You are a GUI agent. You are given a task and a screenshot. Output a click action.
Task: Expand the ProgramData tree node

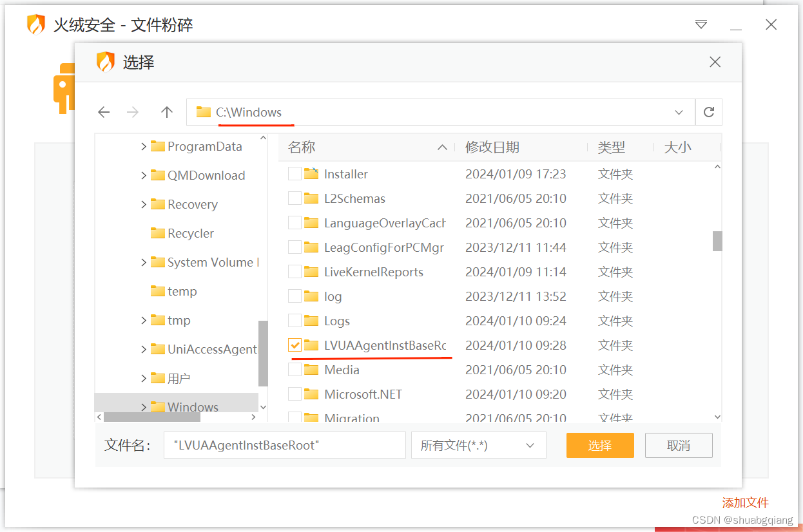pos(144,146)
